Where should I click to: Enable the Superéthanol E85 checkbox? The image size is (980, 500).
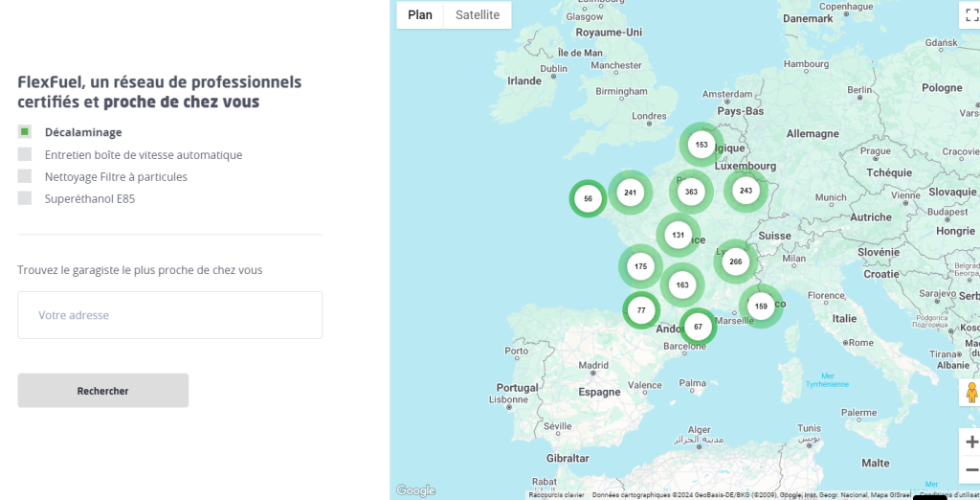click(x=24, y=198)
